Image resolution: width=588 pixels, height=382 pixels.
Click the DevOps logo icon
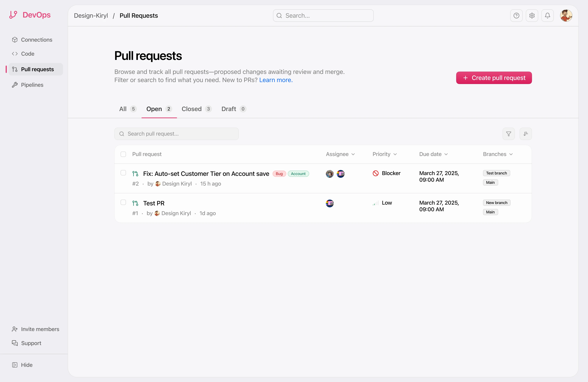coord(13,15)
